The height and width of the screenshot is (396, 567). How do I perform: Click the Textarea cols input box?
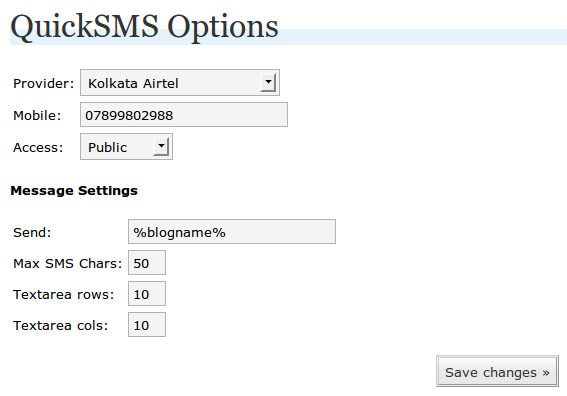pos(147,325)
